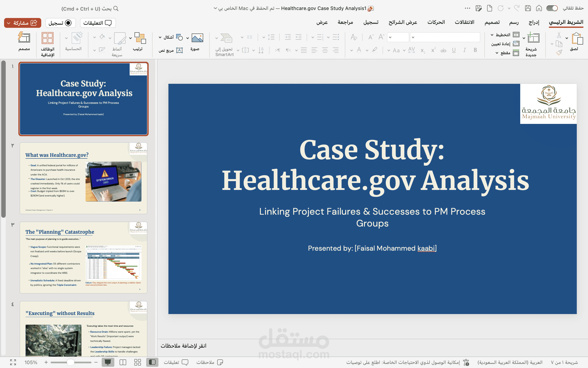Click the fit slide to window icon

click(13, 362)
